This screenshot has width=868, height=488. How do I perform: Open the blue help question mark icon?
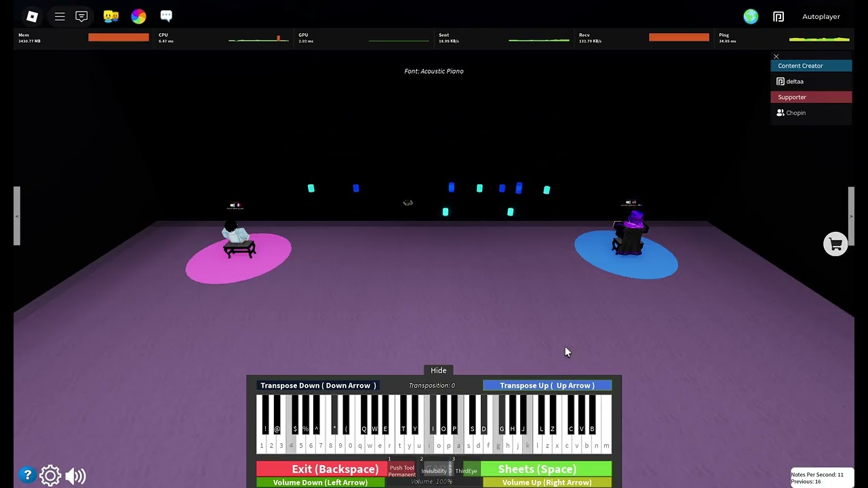[x=26, y=475]
